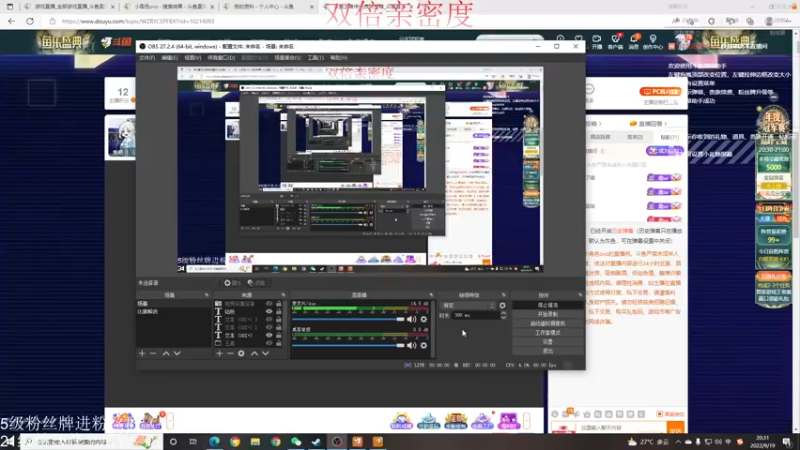Click browser address bar URL
Image resolution: width=800 pixels, height=450 pixels.
click(138, 21)
